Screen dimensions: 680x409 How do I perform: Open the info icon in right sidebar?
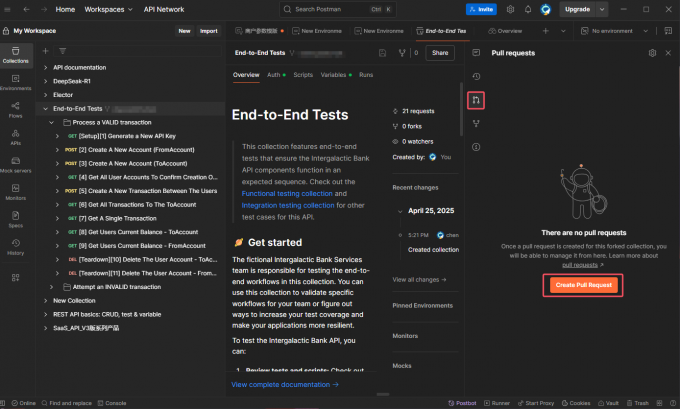[476, 147]
